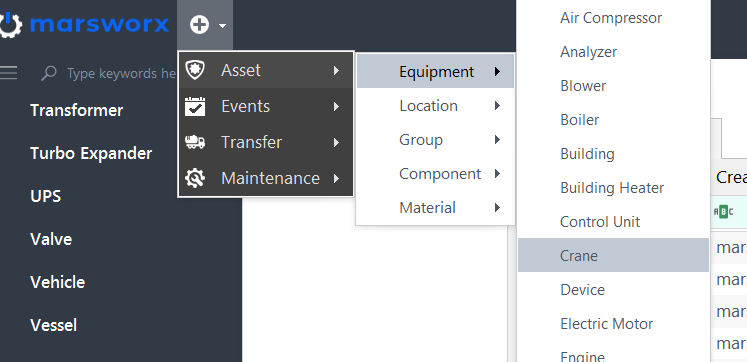Viewport: 747px width, 362px height.
Task: Expand the Events submenu arrow
Action: point(336,106)
